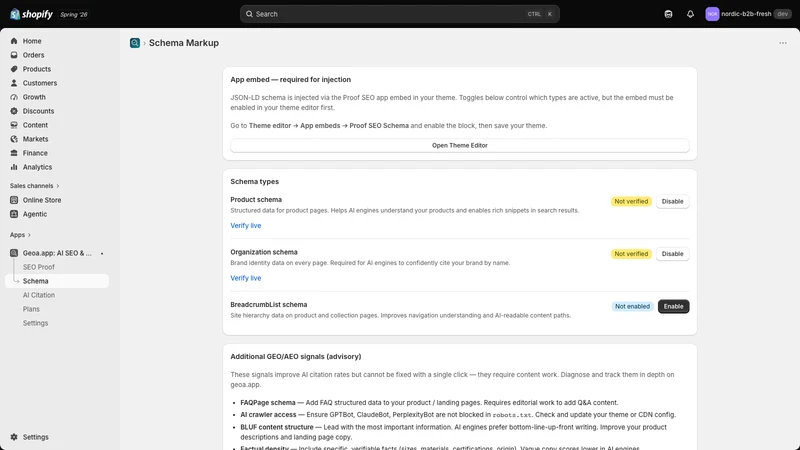The height and width of the screenshot is (450, 800).
Task: Open the SEO Proof subpage
Action: 38,267
